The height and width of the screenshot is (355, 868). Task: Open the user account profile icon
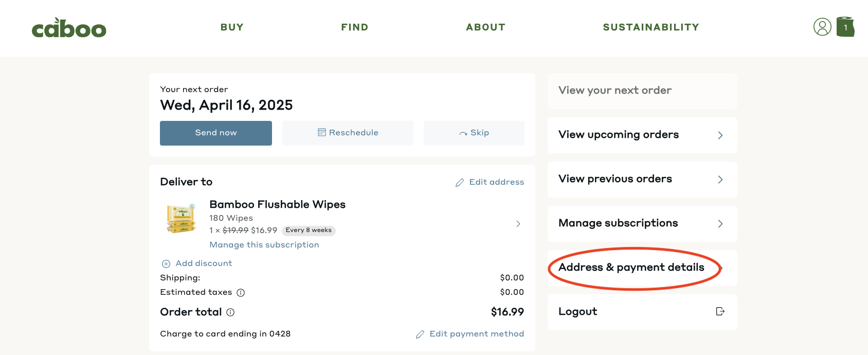point(822,27)
